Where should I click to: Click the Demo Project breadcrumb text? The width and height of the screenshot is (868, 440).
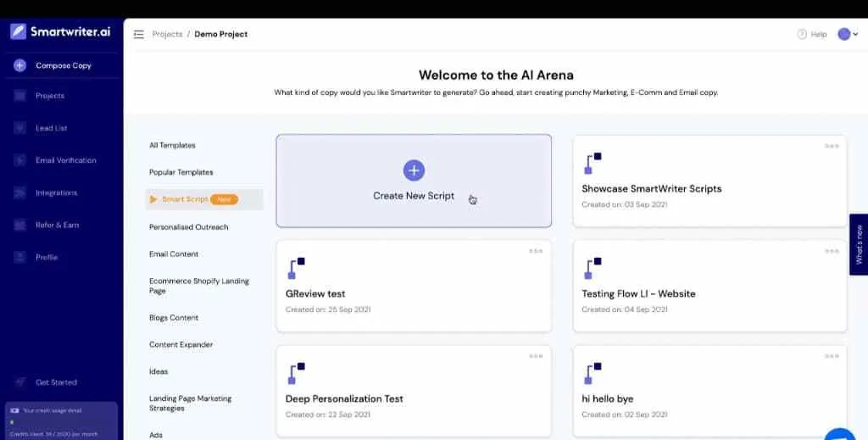click(221, 34)
